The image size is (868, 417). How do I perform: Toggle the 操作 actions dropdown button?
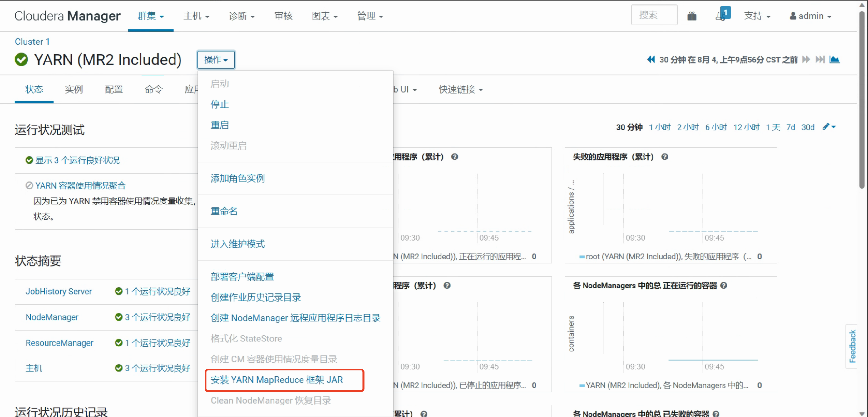click(216, 60)
